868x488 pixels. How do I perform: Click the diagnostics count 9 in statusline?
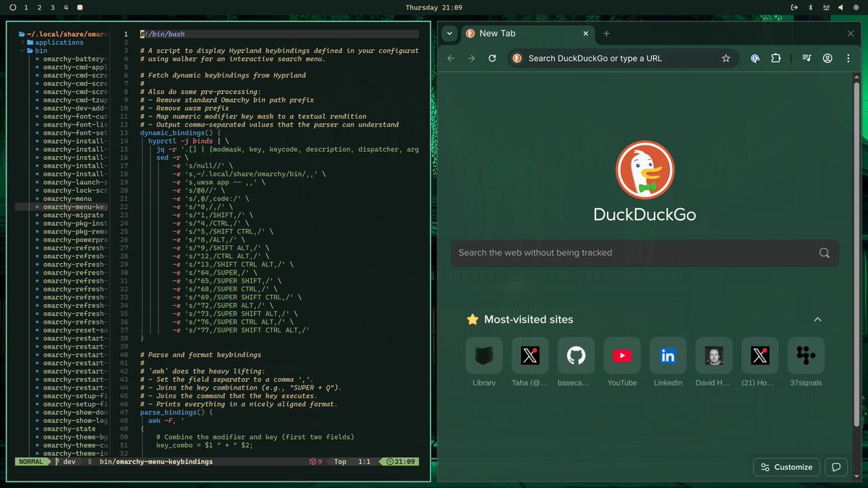point(316,461)
